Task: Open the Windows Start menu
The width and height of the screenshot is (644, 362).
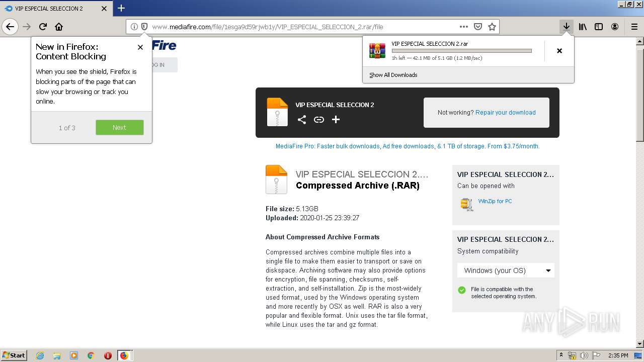Action: point(14,355)
